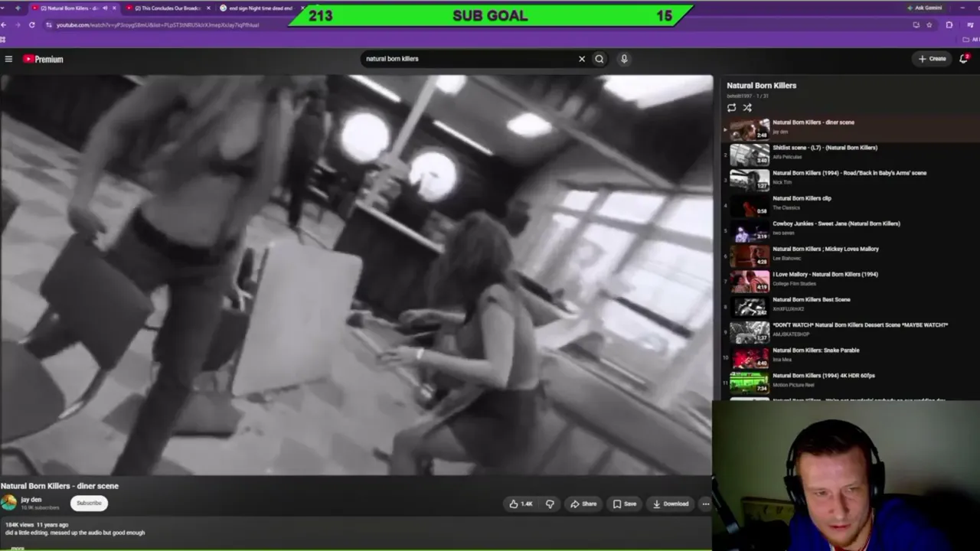Reload the current browser page
The width and height of the screenshot is (980, 551).
31,24
